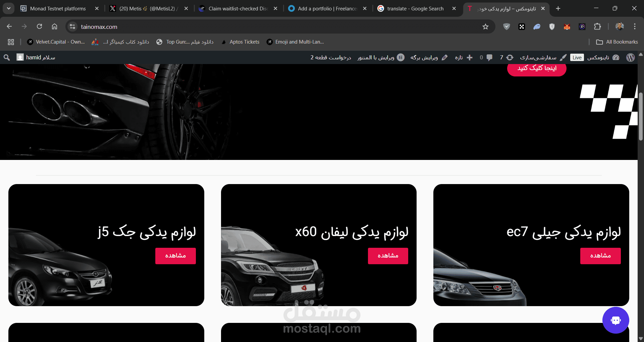Click مشاهده button on جک j5 card
The height and width of the screenshot is (342, 644).
tap(175, 256)
